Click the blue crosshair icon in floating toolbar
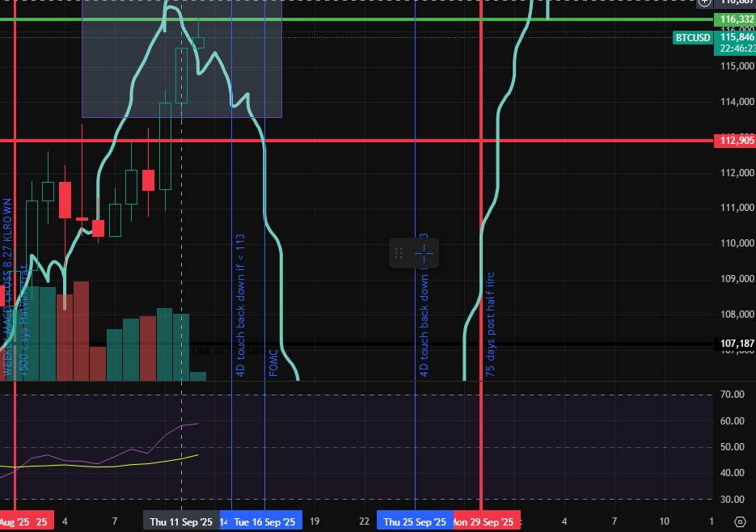 pos(424,253)
